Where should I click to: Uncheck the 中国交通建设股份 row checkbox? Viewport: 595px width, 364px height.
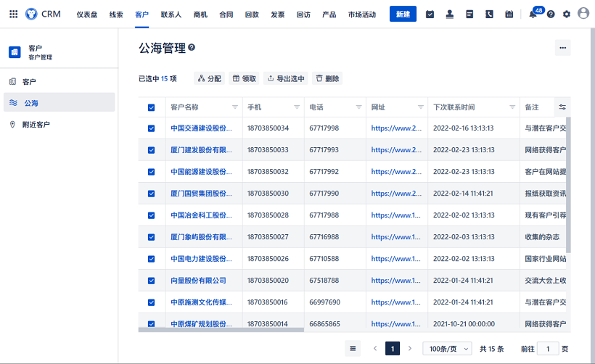(151, 128)
